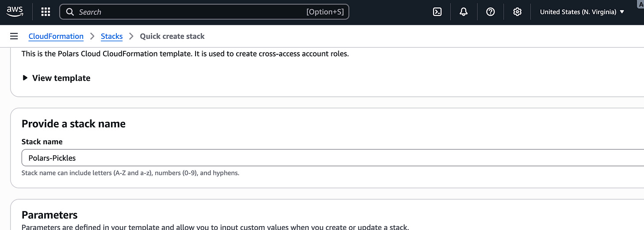Click the stack name allowed characters hint text
Viewport: 644px width, 230px height.
[x=130, y=173]
